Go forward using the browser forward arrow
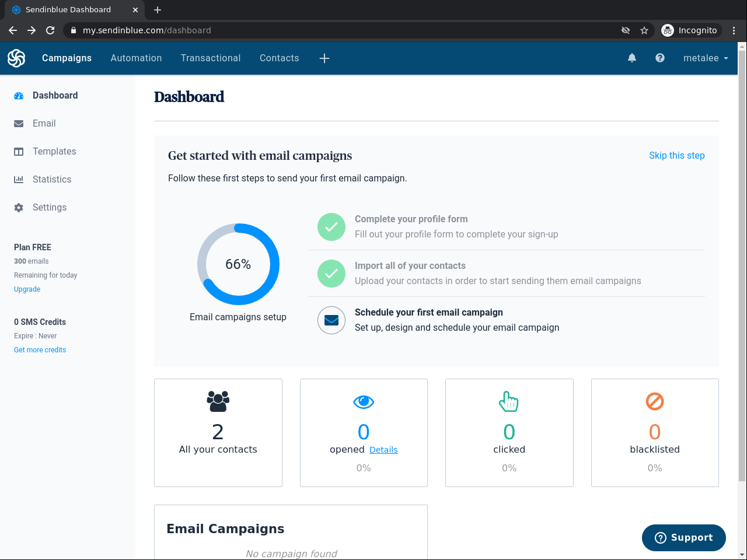 [32, 30]
